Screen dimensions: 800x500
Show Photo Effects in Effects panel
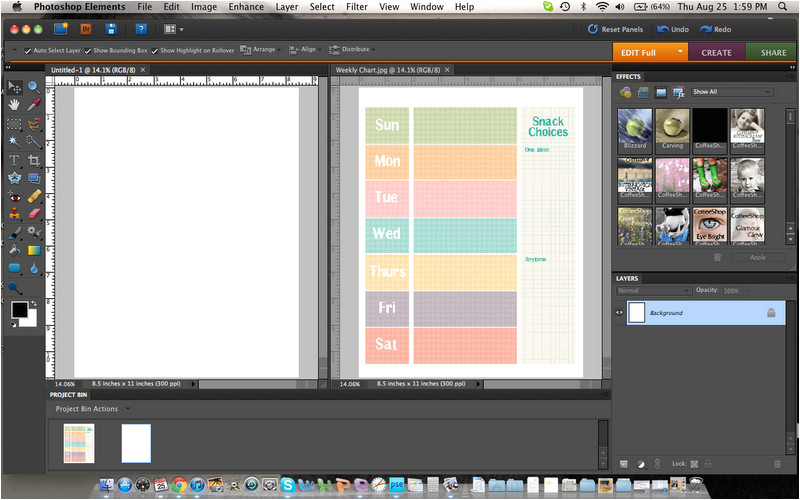[661, 92]
